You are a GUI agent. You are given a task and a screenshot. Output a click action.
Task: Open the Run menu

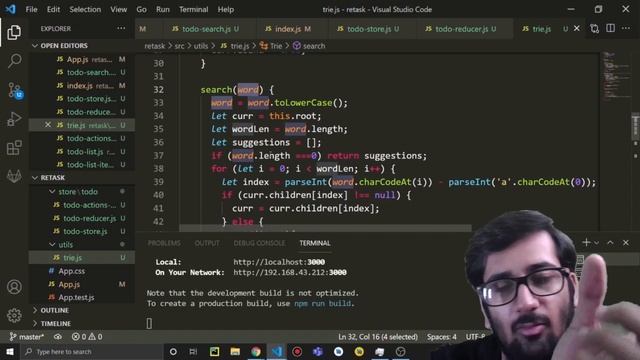tap(162, 9)
